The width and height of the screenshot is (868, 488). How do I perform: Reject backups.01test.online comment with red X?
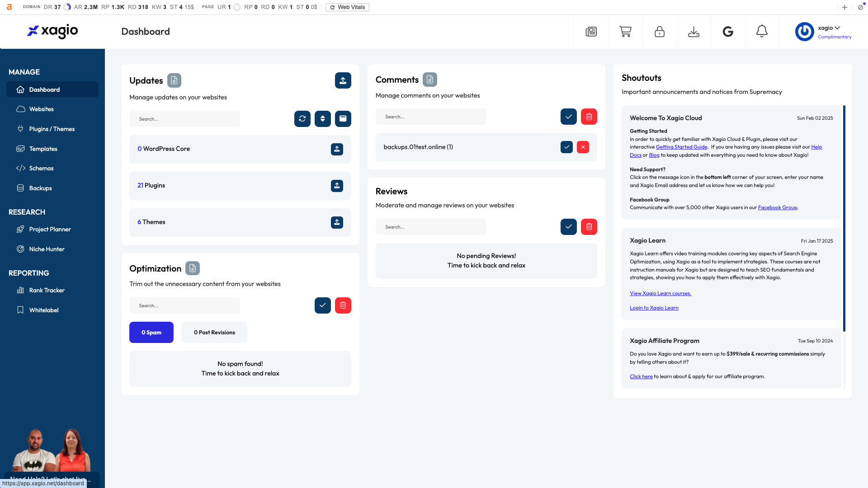(583, 147)
